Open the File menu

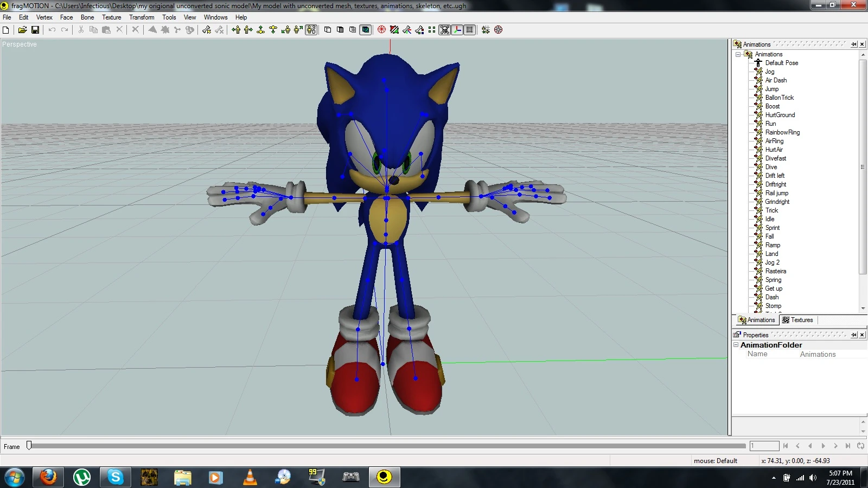(x=7, y=17)
